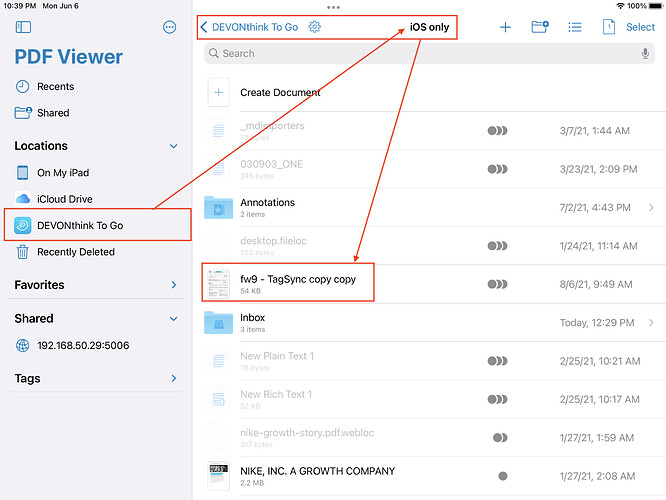Tap the New Rich Text 1 file icon
Viewport: 666px width, 500px height.
pos(218,399)
